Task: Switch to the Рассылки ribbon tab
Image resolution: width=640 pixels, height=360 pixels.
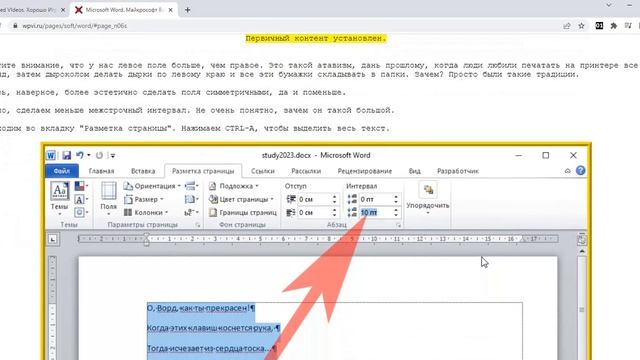Action: 306,171
